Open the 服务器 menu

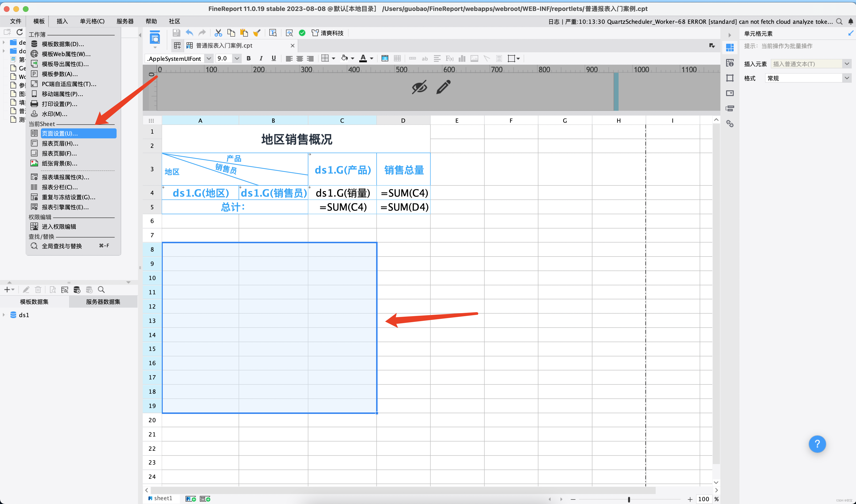point(125,21)
